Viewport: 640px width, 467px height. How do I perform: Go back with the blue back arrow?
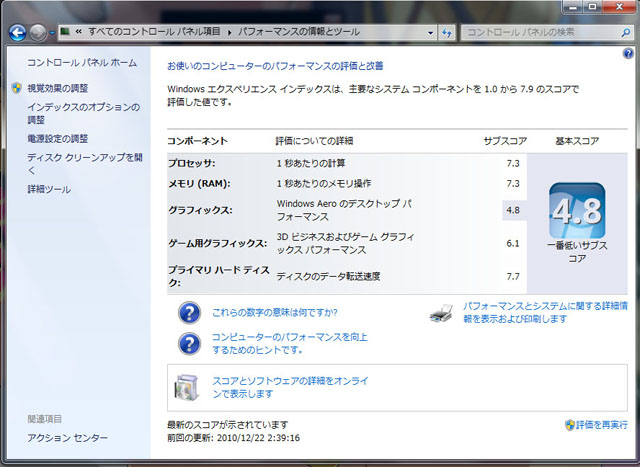18,32
